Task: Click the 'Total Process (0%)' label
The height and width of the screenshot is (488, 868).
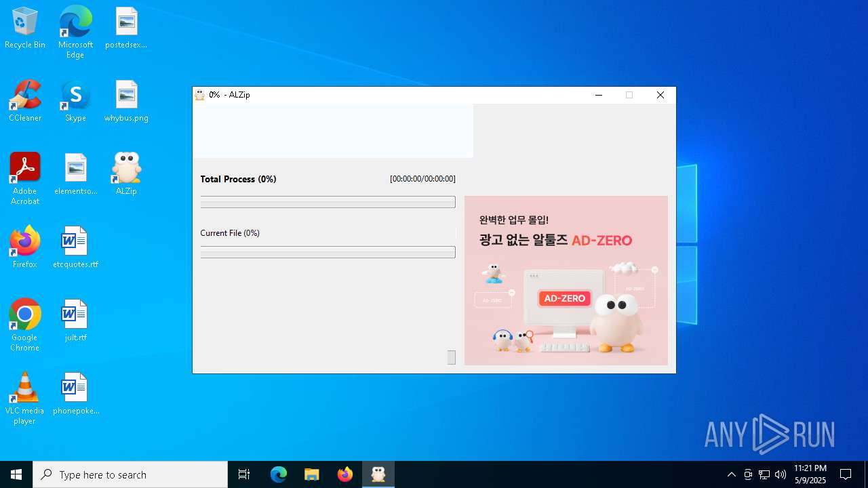Action: [x=238, y=179]
